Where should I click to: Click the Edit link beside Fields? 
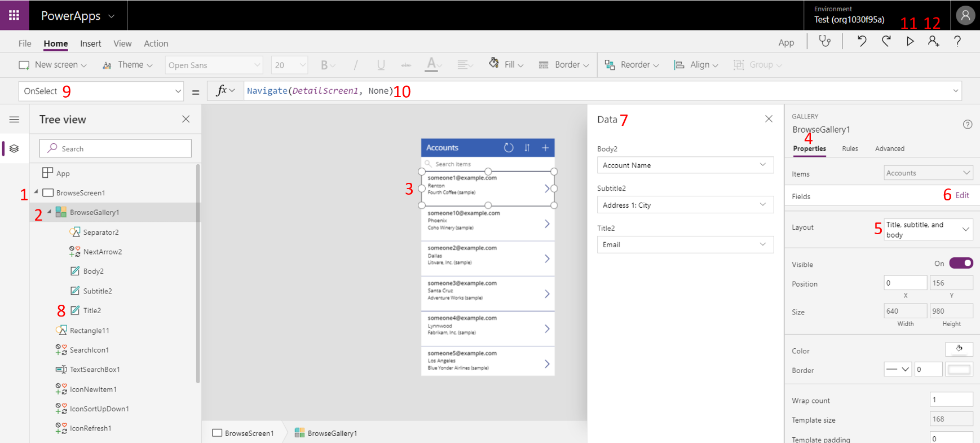tap(962, 195)
